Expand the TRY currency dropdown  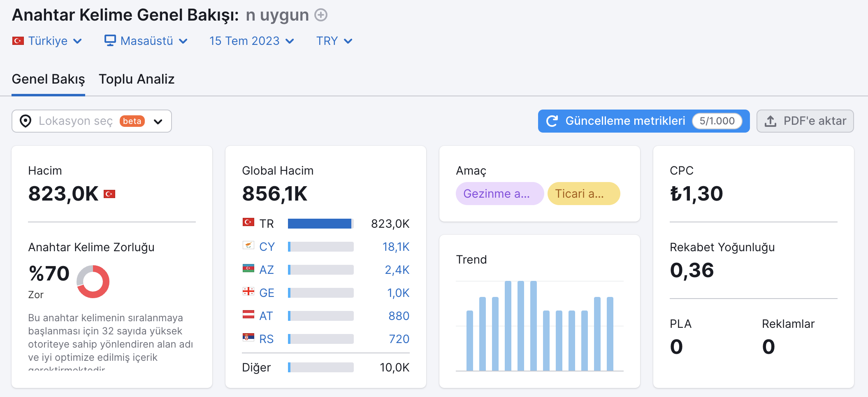(334, 41)
